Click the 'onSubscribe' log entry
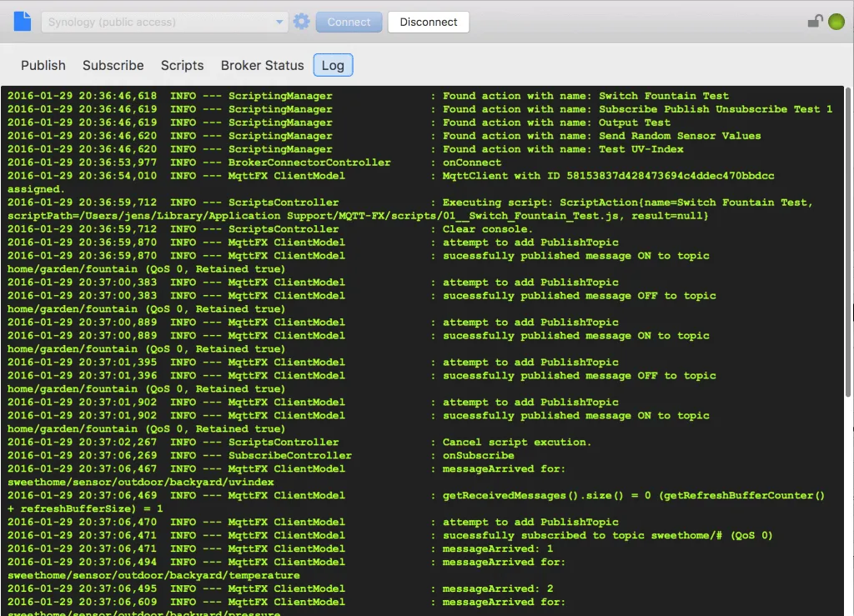Image resolution: width=854 pixels, height=616 pixels. coord(478,455)
